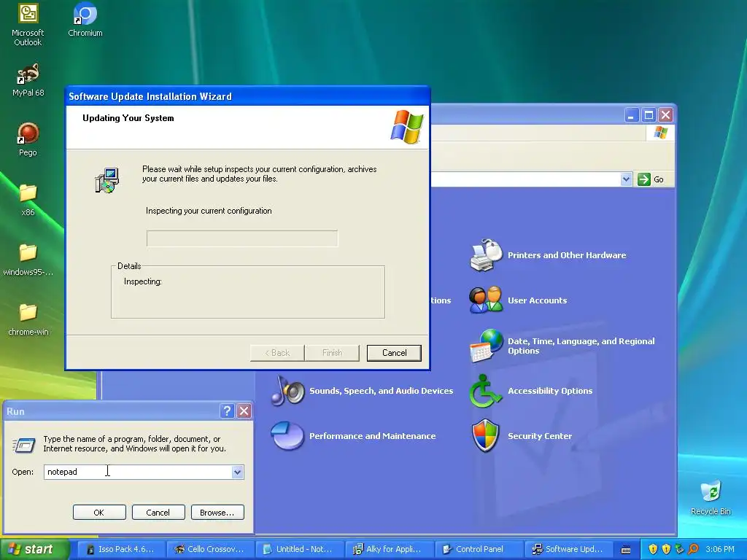Image resolution: width=747 pixels, height=560 pixels.
Task: Open the User Accounts link
Action: tap(537, 300)
